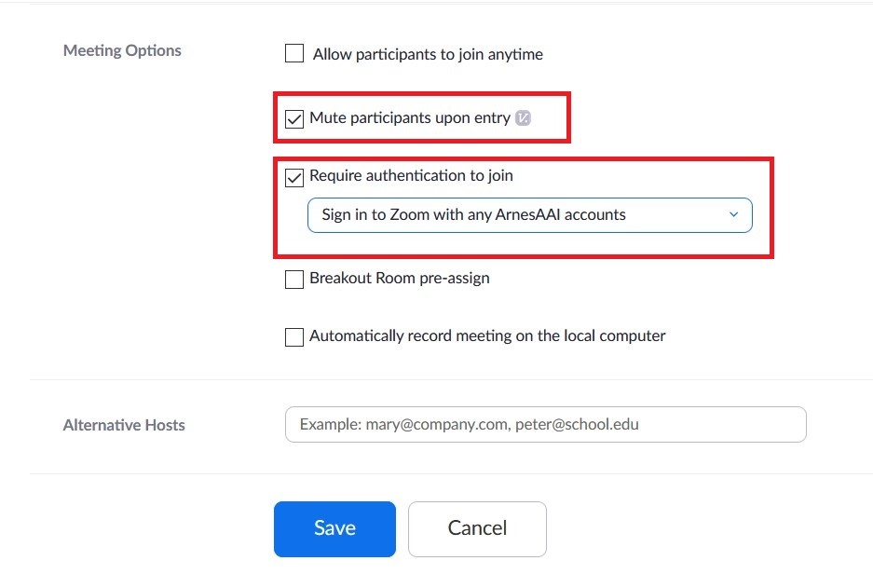Tick the Breakout Room pre-assign checkbox
The image size is (873, 588).
coord(294,279)
